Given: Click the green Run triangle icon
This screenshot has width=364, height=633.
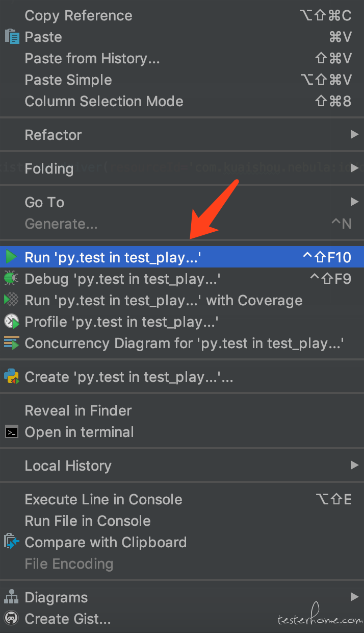Looking at the screenshot, I should (x=11, y=257).
